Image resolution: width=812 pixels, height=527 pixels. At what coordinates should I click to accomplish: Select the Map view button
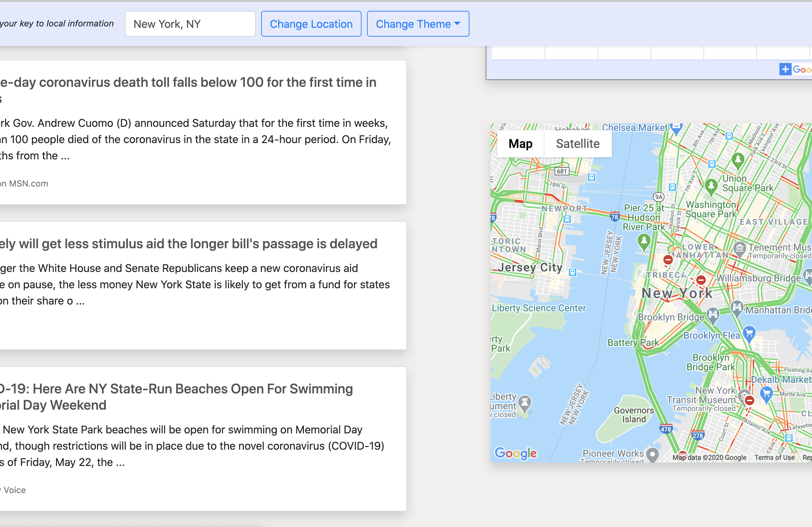coord(520,143)
